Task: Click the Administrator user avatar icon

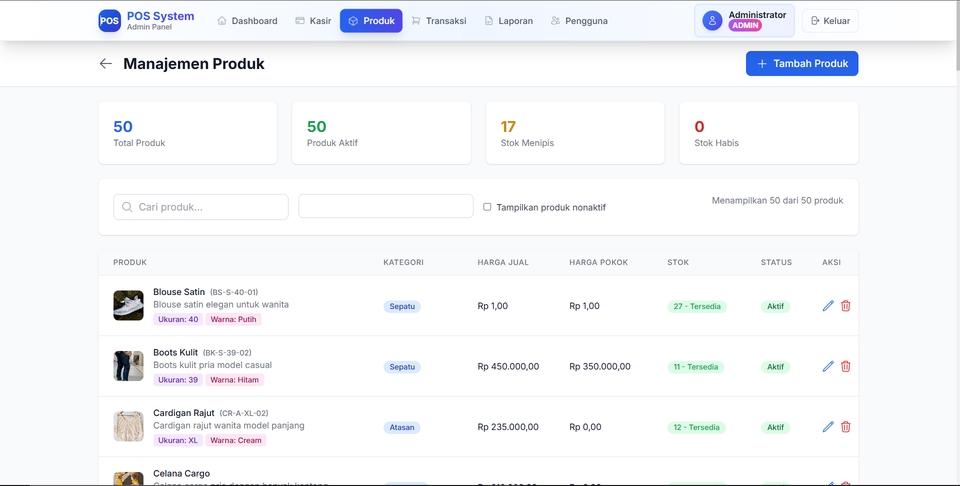Action: tap(712, 21)
